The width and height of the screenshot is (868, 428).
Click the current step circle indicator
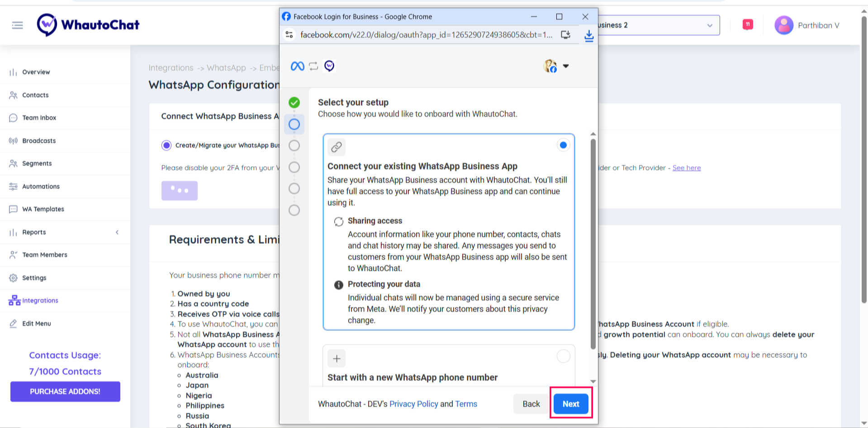click(x=294, y=124)
